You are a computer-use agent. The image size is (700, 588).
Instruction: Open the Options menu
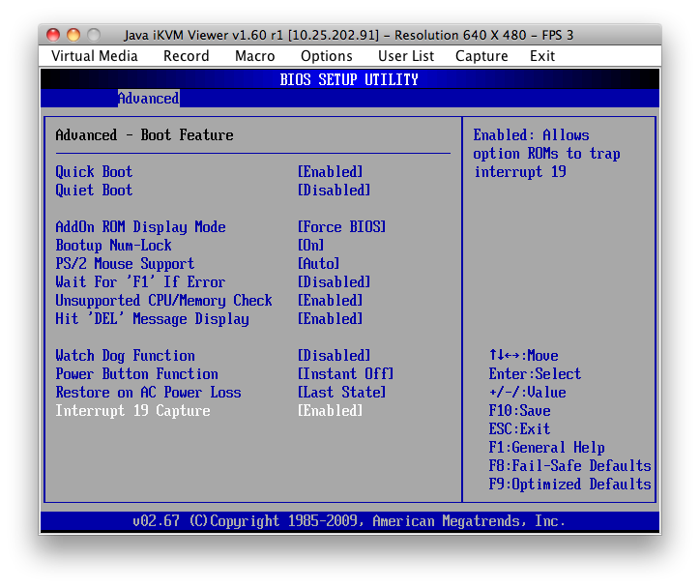[327, 56]
